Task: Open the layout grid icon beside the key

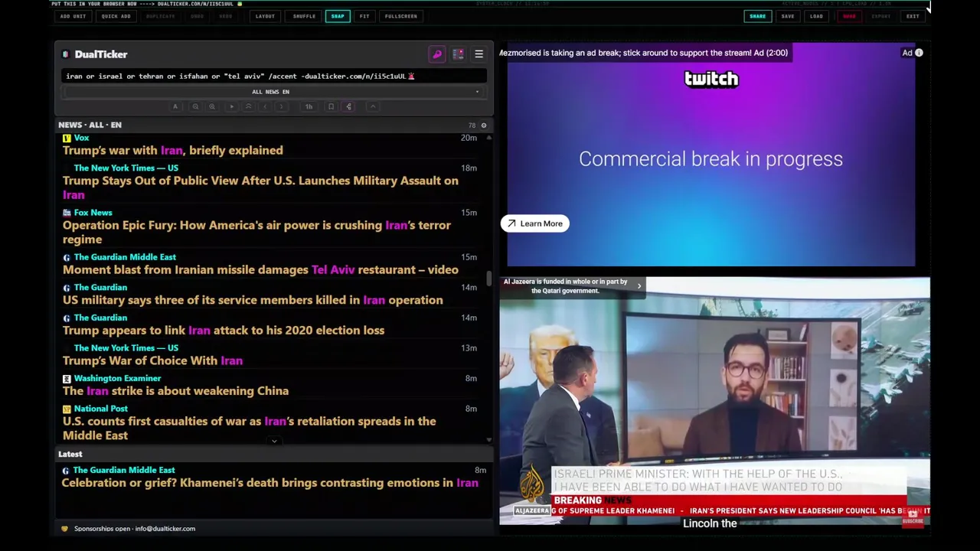Action: click(458, 54)
